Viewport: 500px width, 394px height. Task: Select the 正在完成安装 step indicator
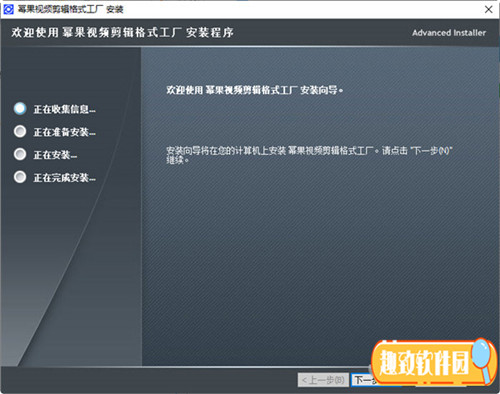tap(20, 177)
